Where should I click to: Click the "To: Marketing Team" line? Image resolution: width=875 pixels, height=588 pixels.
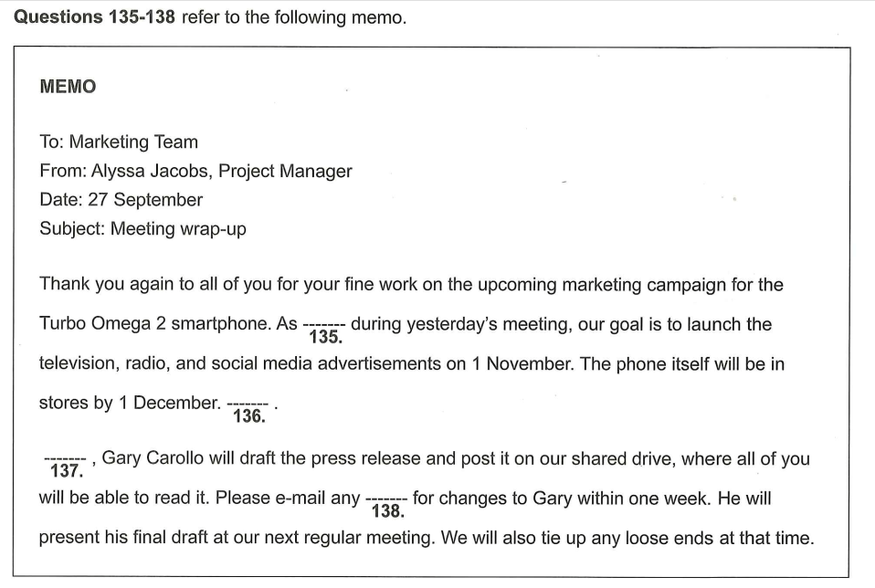click(x=119, y=142)
